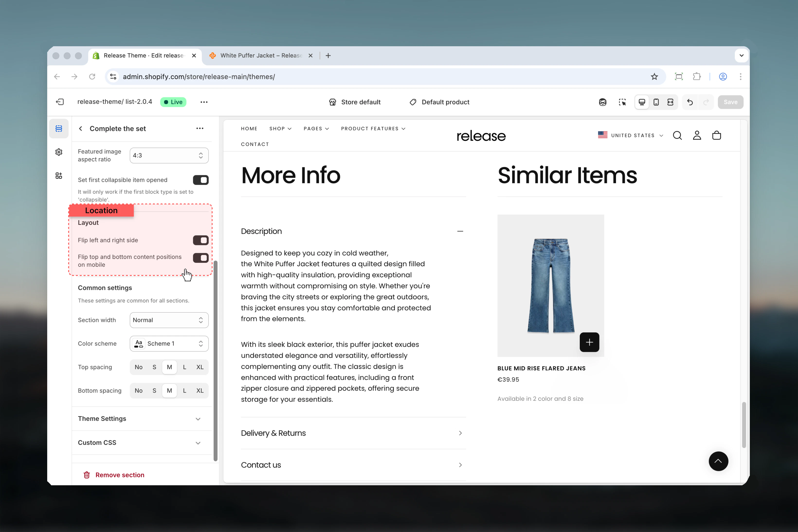Open the customer account icon
The image size is (798, 532).
tap(697, 135)
